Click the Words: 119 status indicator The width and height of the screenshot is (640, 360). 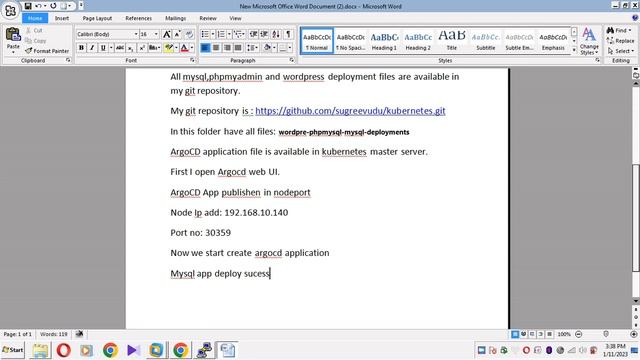(x=53, y=334)
